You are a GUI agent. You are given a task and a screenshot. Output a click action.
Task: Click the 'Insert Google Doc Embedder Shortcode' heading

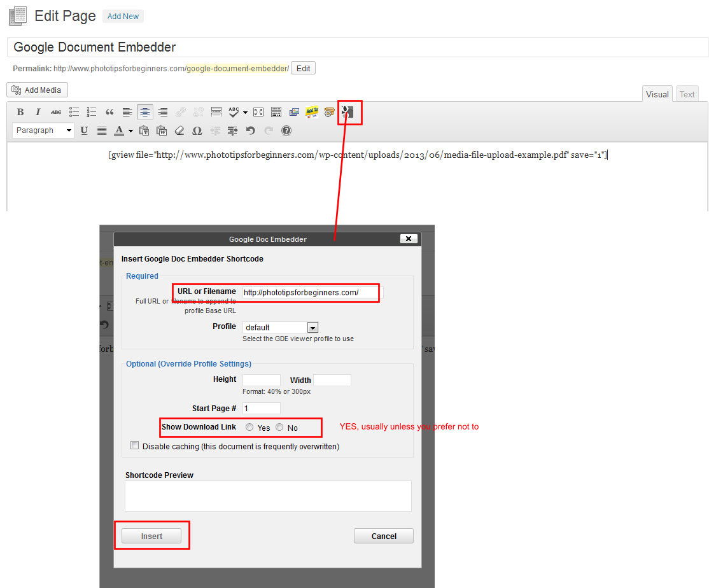192,259
